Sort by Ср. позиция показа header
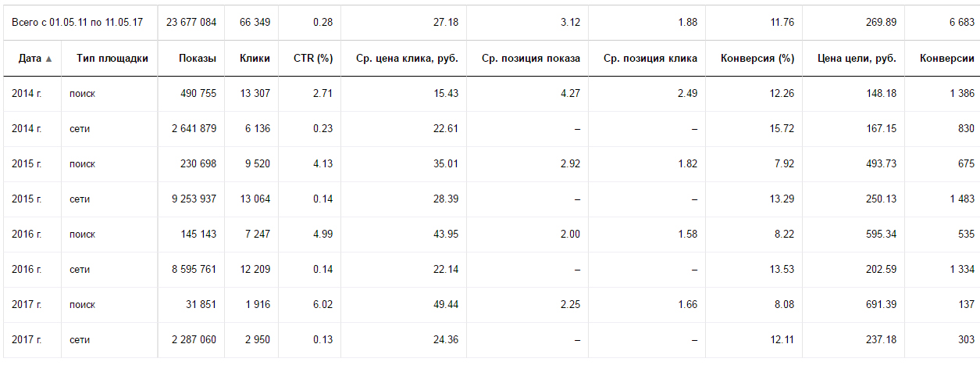Screen dimensions: 980x369 [x=531, y=59]
